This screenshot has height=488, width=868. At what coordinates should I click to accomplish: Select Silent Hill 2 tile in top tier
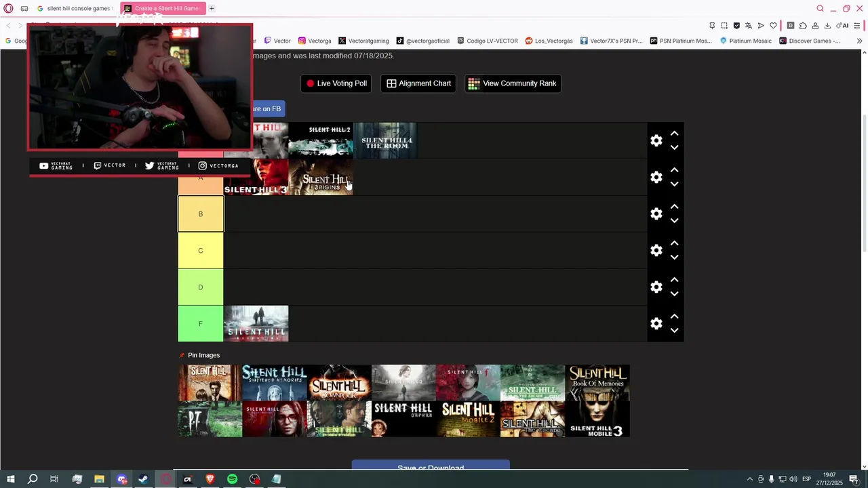321,140
